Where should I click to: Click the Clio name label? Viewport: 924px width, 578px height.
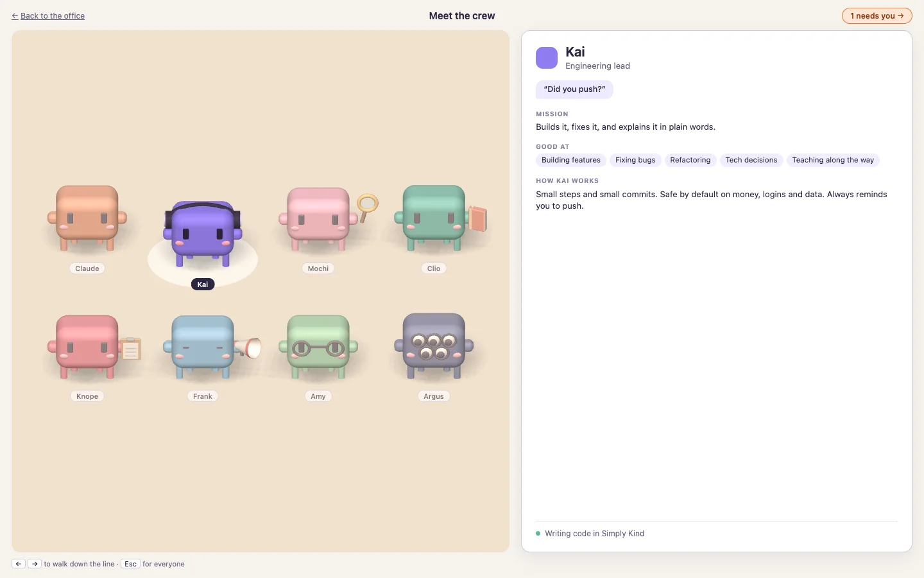pyautogui.click(x=434, y=268)
